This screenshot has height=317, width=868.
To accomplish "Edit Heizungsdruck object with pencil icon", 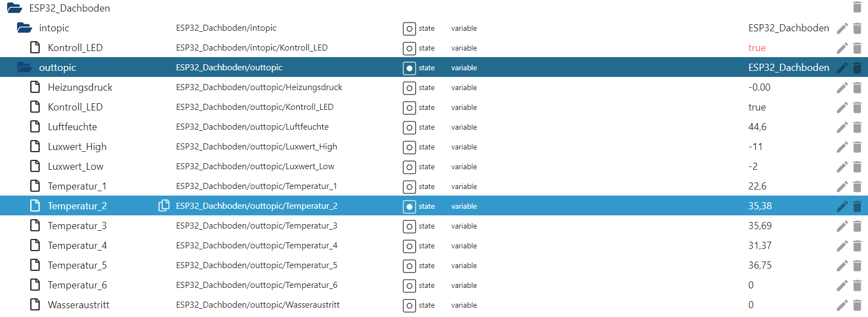I will coord(842,87).
